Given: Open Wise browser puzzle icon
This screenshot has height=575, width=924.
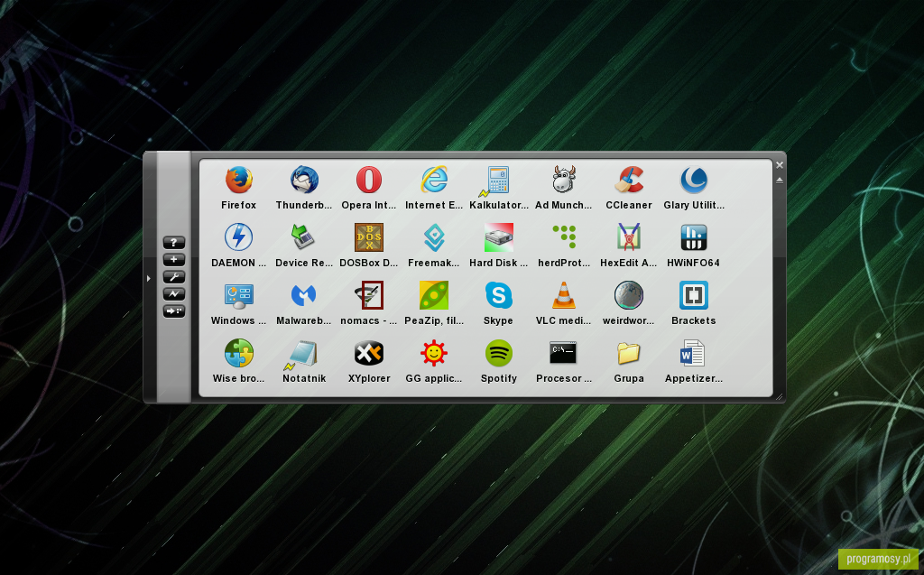Looking at the screenshot, I should point(238,353).
